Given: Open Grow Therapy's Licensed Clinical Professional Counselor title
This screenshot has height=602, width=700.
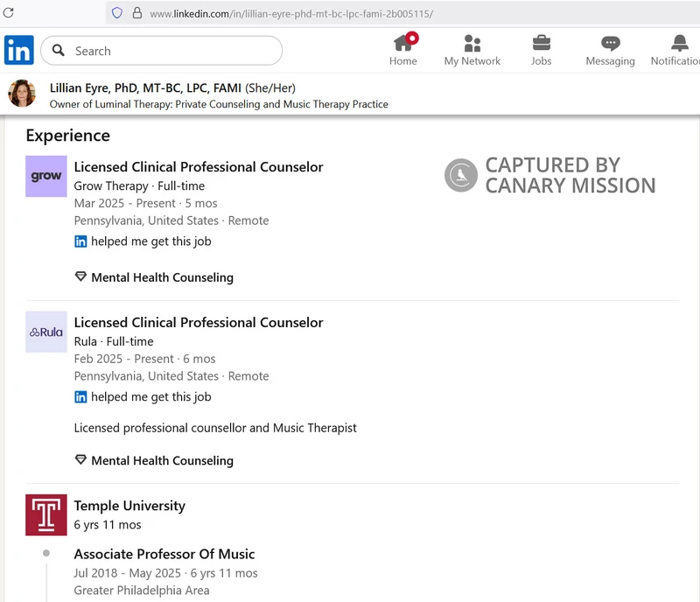Looking at the screenshot, I should (x=199, y=166).
